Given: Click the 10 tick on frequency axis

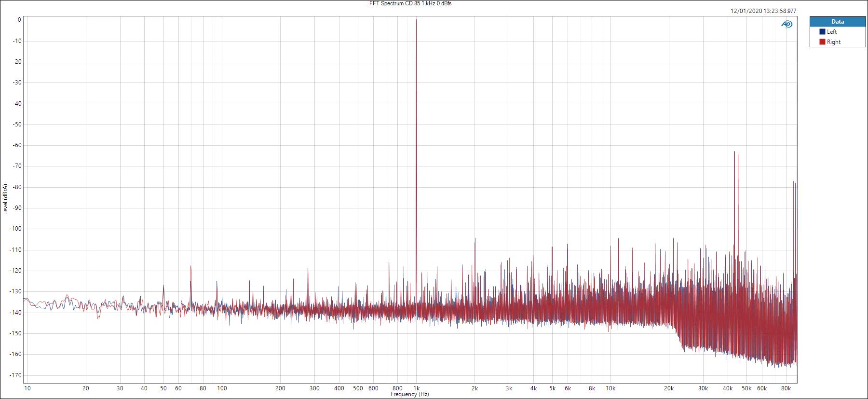Looking at the screenshot, I should pos(27,388).
